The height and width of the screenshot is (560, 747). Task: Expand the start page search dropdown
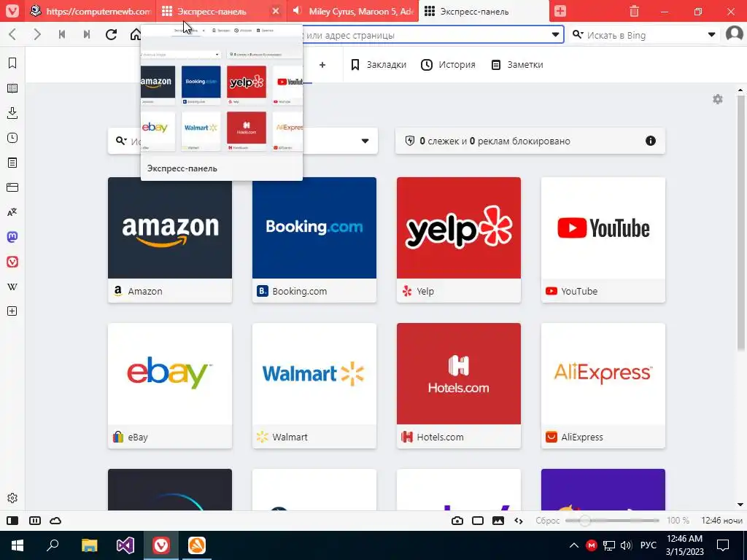pyautogui.click(x=365, y=141)
